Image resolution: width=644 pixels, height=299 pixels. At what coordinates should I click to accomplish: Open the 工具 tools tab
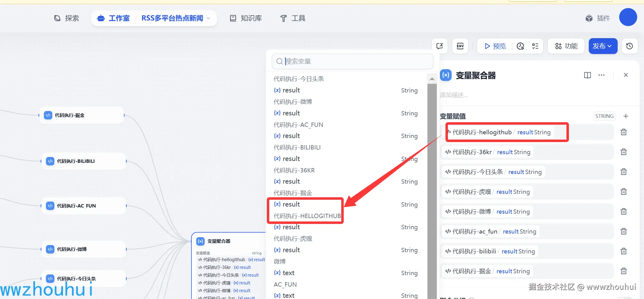pos(293,18)
